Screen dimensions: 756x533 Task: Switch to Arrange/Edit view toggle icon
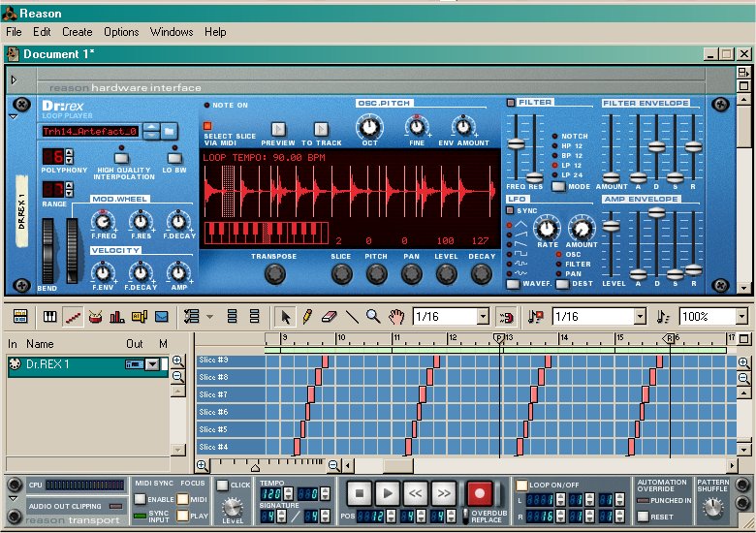point(20,317)
